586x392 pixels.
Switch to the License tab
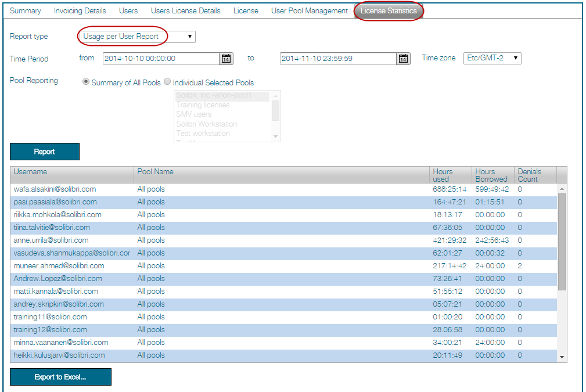click(246, 10)
